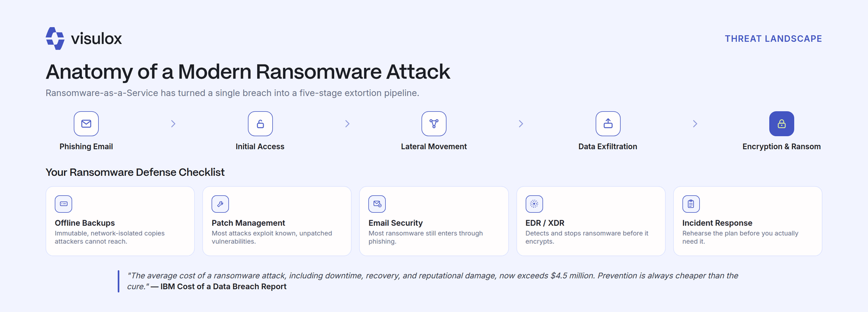This screenshot has width=868, height=312.
Task: Click the THREAT LANDSCAPE label
Action: coord(774,39)
